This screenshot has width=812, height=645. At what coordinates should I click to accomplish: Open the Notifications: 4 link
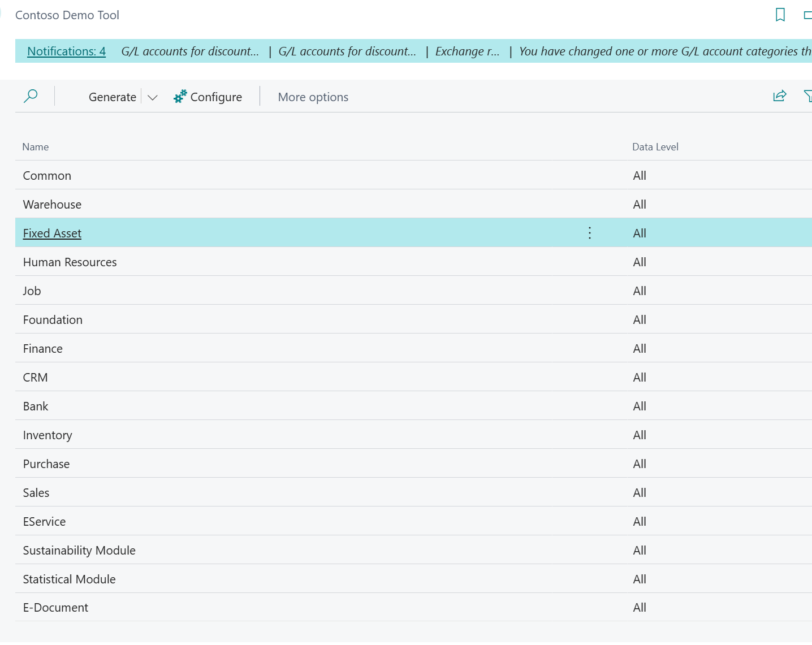tap(66, 51)
